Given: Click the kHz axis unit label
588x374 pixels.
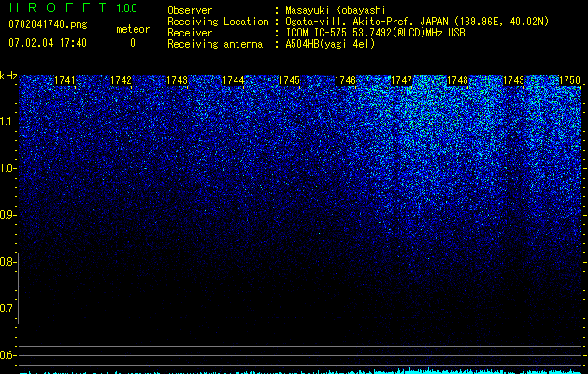Looking at the screenshot, I should [8, 76].
